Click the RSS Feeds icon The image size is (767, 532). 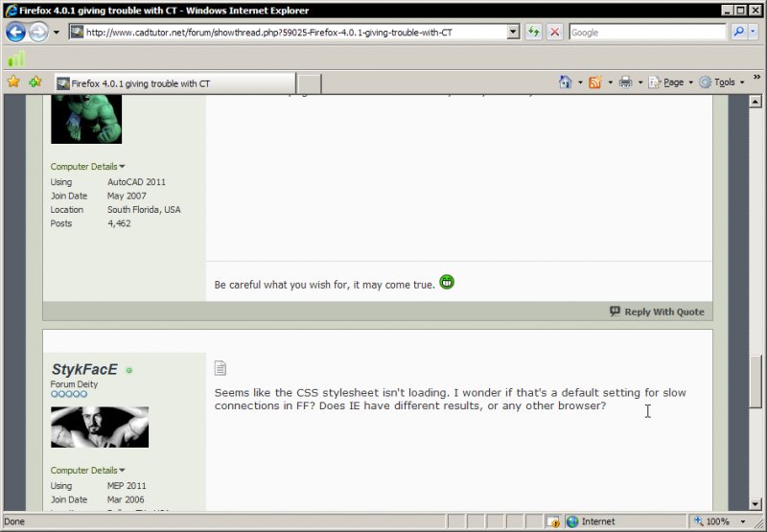coord(594,82)
